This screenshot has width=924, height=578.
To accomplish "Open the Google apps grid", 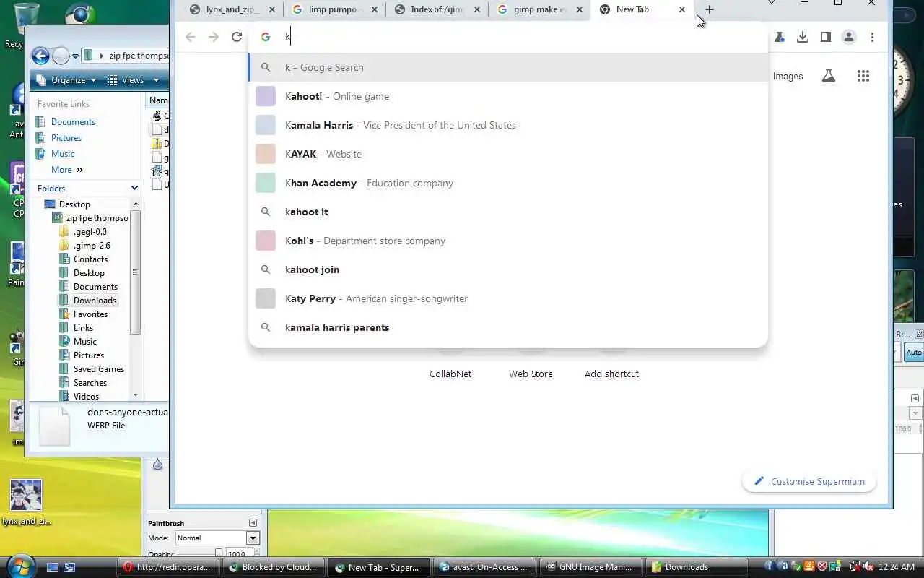I will pyautogui.click(x=863, y=76).
